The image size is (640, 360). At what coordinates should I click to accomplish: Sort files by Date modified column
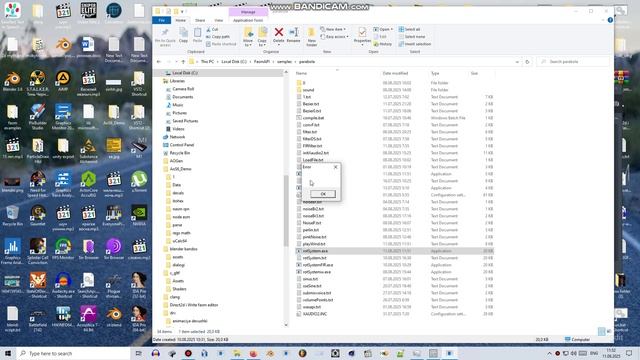395,73
